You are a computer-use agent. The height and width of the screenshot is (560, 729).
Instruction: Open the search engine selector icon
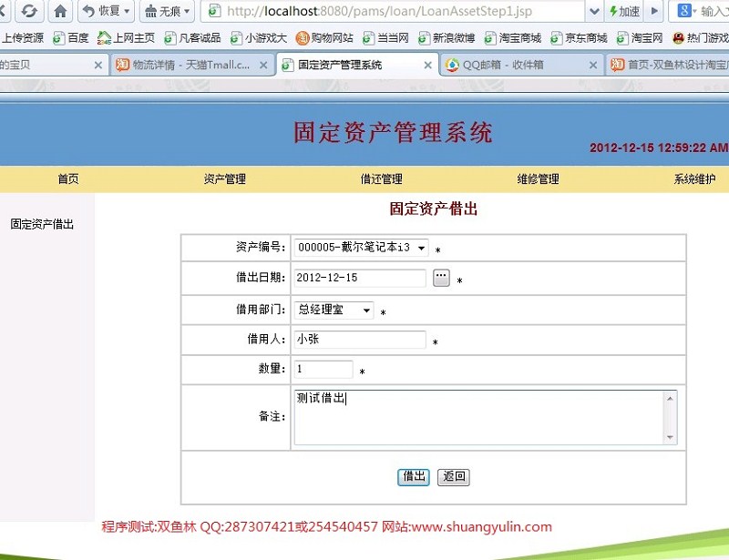[x=687, y=11]
